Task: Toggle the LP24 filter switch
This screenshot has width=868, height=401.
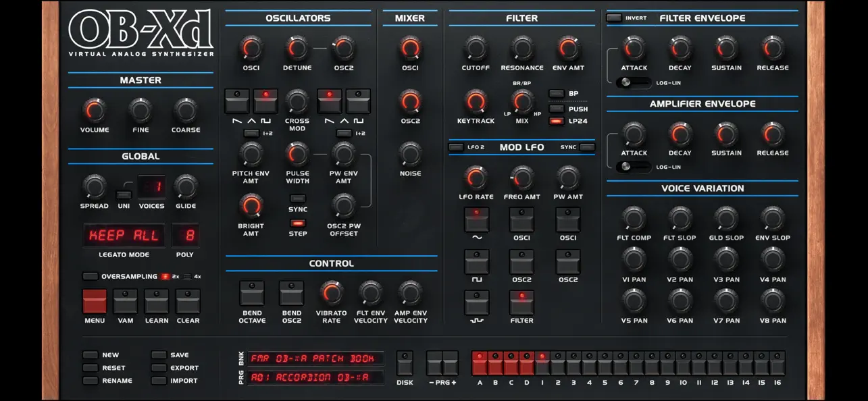Action: click(556, 122)
